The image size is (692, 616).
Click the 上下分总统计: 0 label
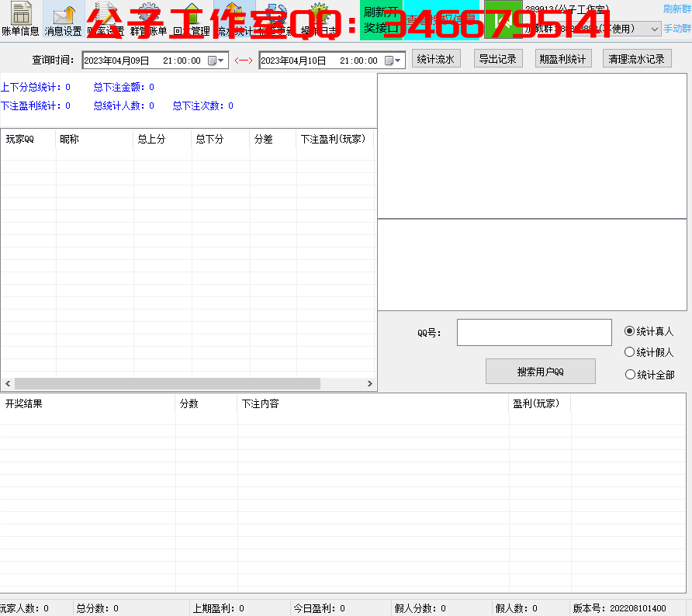[x=36, y=87]
